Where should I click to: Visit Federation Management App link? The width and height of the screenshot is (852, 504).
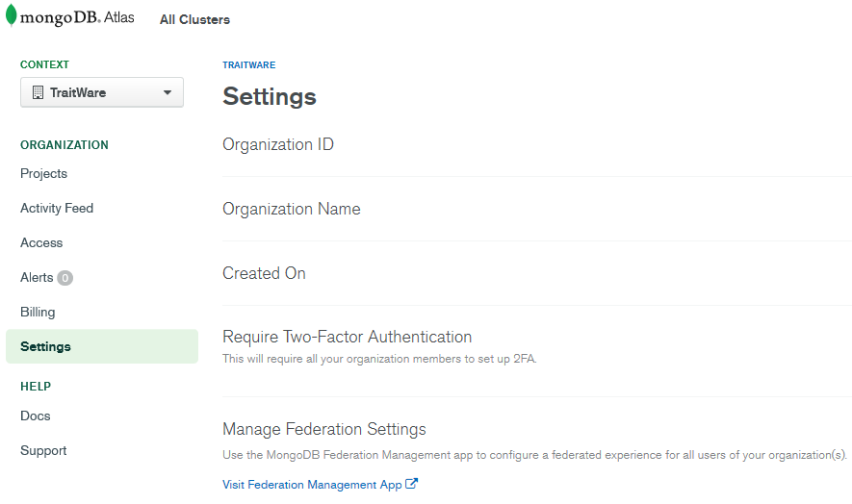312,485
